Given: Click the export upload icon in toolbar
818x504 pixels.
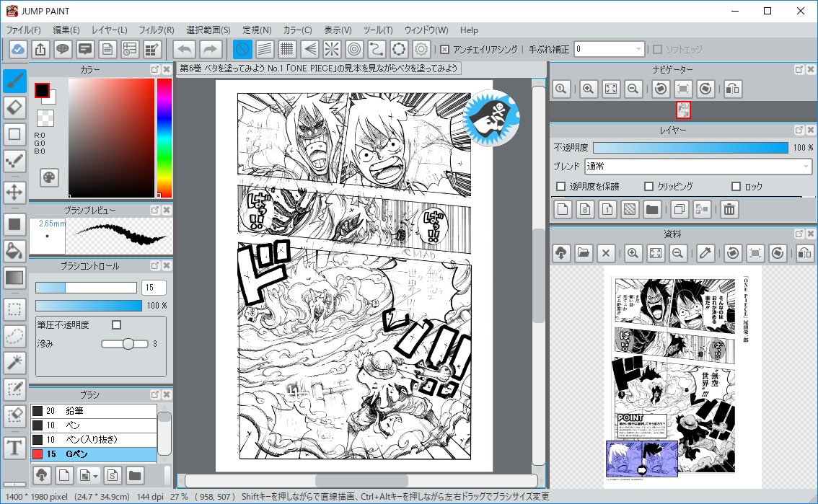Looking at the screenshot, I should (40, 50).
